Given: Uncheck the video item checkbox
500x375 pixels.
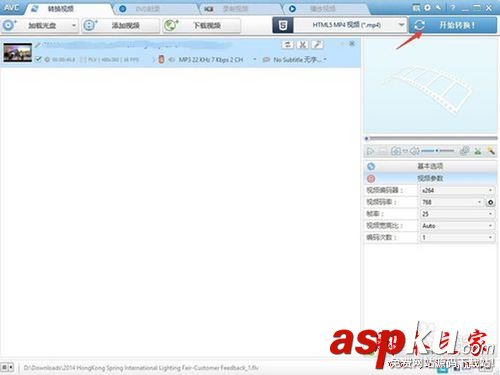Looking at the screenshot, I should pos(38,59).
